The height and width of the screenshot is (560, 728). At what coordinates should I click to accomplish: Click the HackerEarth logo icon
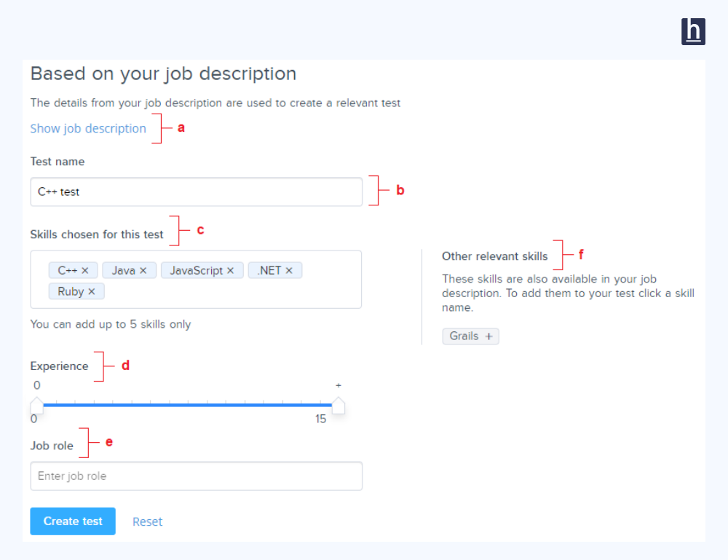pyautogui.click(x=693, y=31)
